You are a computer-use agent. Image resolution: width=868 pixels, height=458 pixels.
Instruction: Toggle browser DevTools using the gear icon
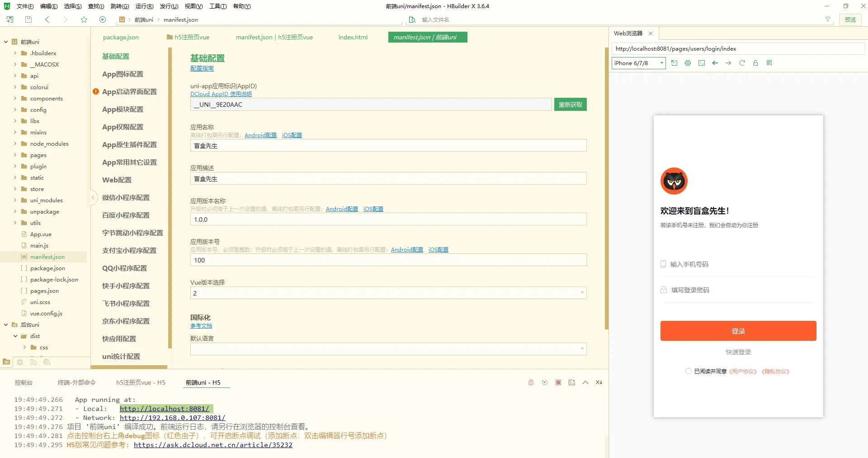pos(688,63)
